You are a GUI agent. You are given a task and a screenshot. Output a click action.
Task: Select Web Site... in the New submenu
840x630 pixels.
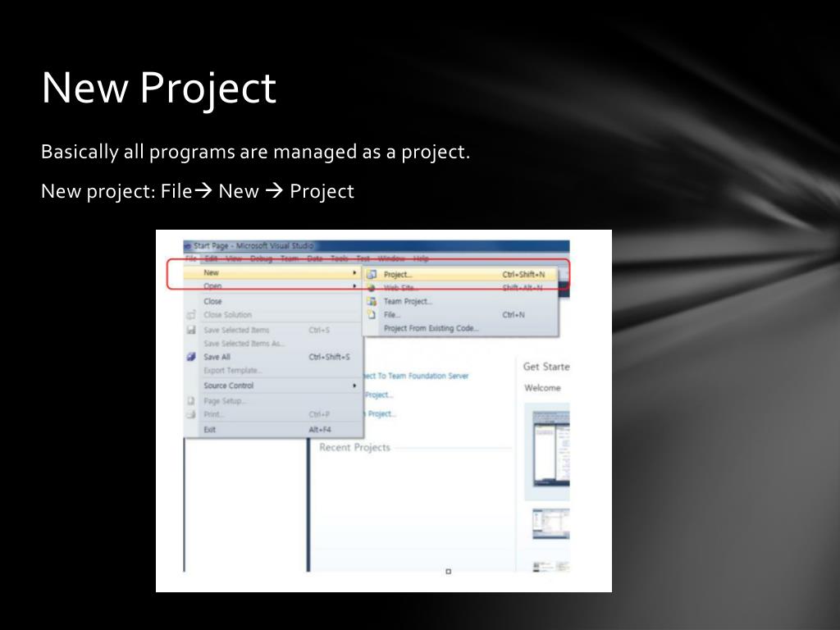[461, 288]
